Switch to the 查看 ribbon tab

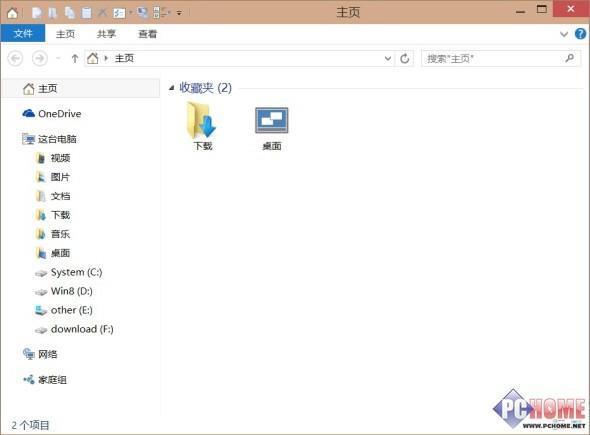[x=148, y=34]
